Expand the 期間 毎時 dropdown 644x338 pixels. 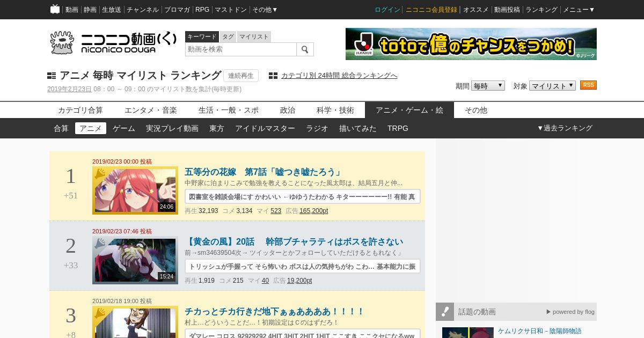point(488,86)
